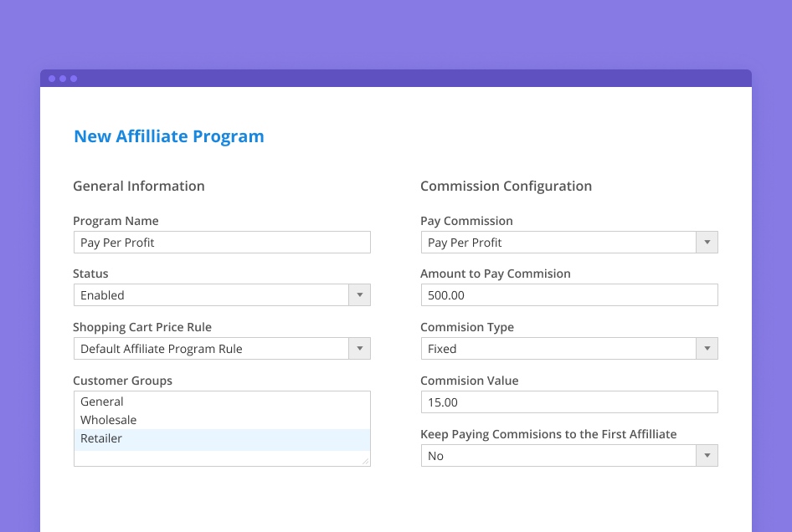Click the Commision Value input field

(x=568, y=402)
